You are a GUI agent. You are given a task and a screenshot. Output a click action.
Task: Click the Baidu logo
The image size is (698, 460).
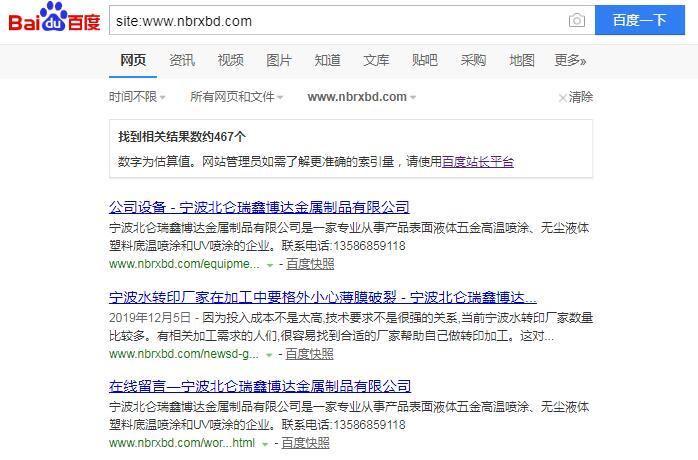point(54,18)
